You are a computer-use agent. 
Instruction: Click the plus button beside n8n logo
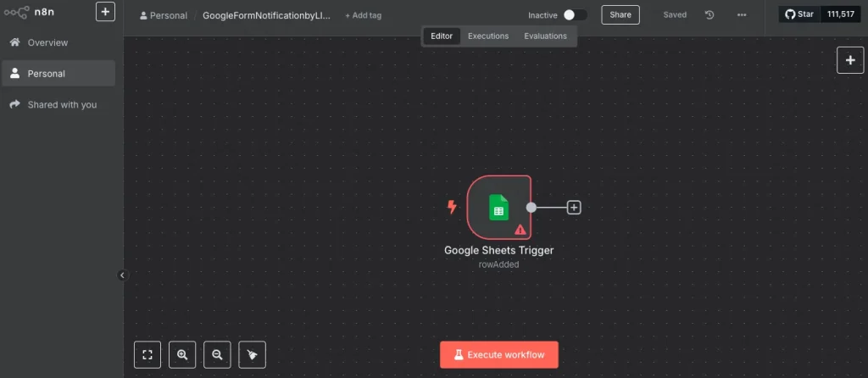pyautogui.click(x=105, y=12)
